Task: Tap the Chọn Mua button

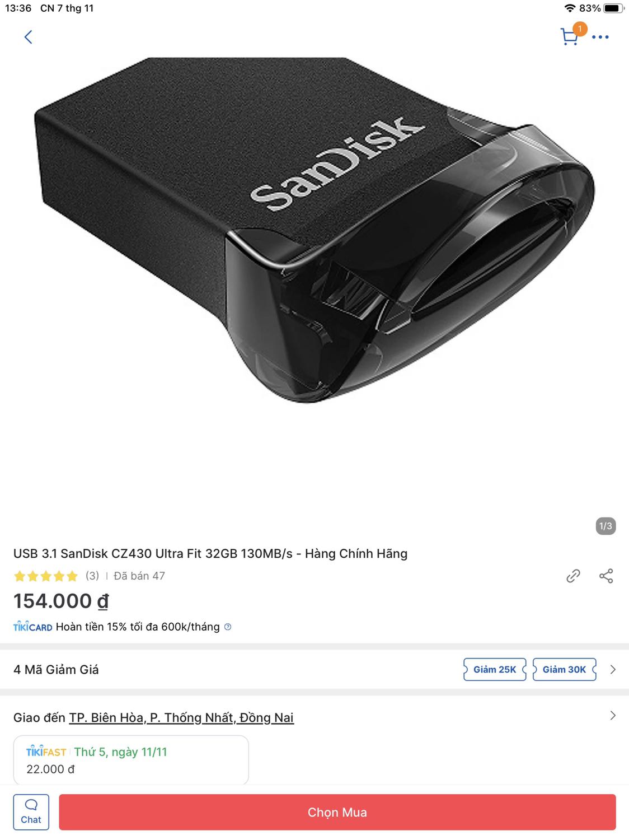Action: coord(337,812)
